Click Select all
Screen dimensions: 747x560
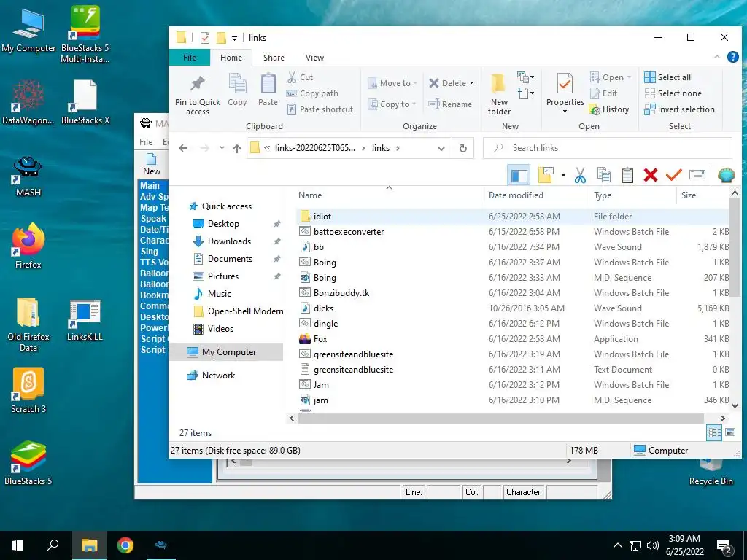[x=667, y=77]
